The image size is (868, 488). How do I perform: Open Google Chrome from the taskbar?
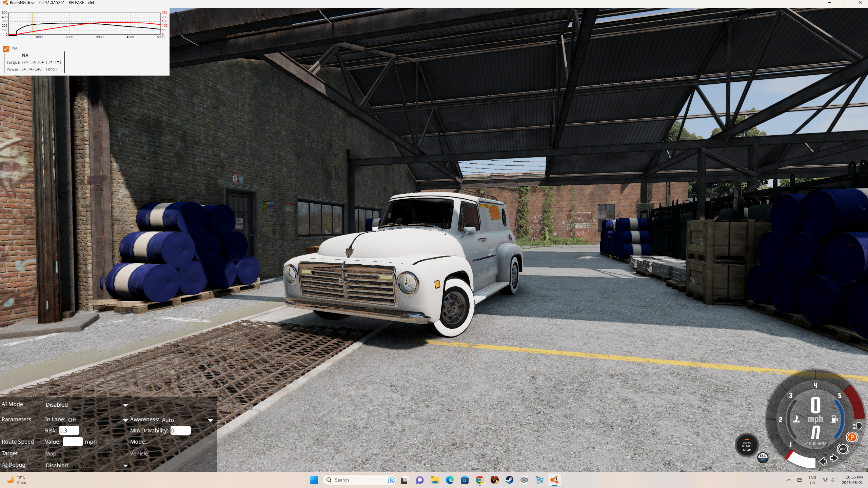[x=479, y=480]
